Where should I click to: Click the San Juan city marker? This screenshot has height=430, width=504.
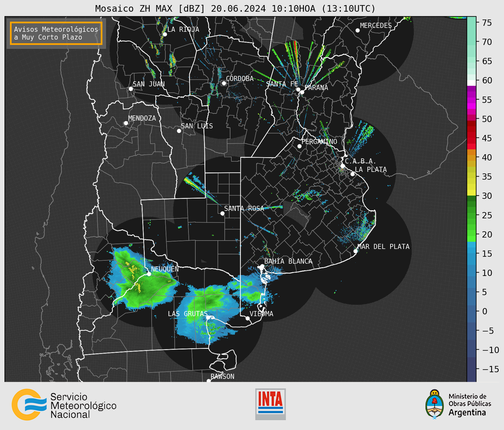point(131,89)
